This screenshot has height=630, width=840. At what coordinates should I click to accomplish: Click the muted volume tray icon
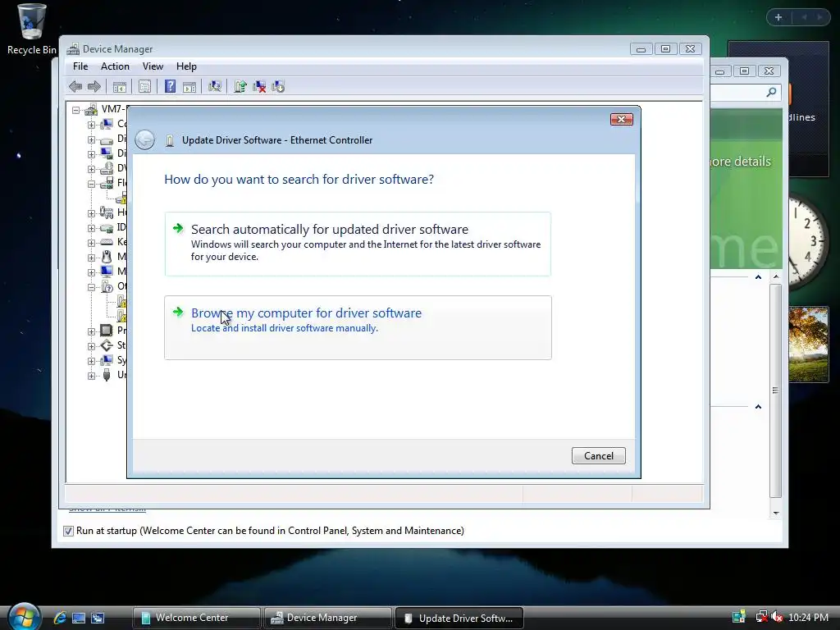[777, 617]
